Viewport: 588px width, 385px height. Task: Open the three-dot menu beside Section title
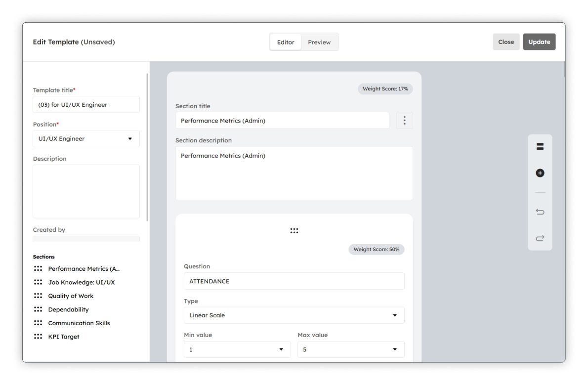[404, 121]
